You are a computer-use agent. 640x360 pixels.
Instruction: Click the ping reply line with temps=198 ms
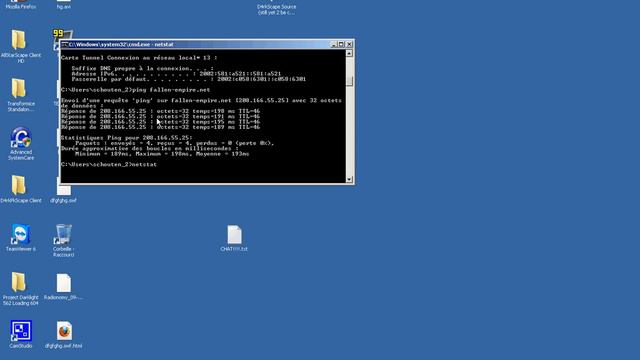tap(160, 111)
